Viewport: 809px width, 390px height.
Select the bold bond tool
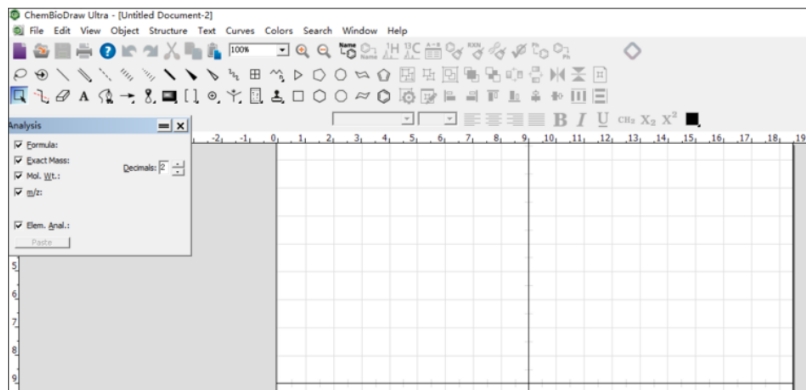pos(170,75)
